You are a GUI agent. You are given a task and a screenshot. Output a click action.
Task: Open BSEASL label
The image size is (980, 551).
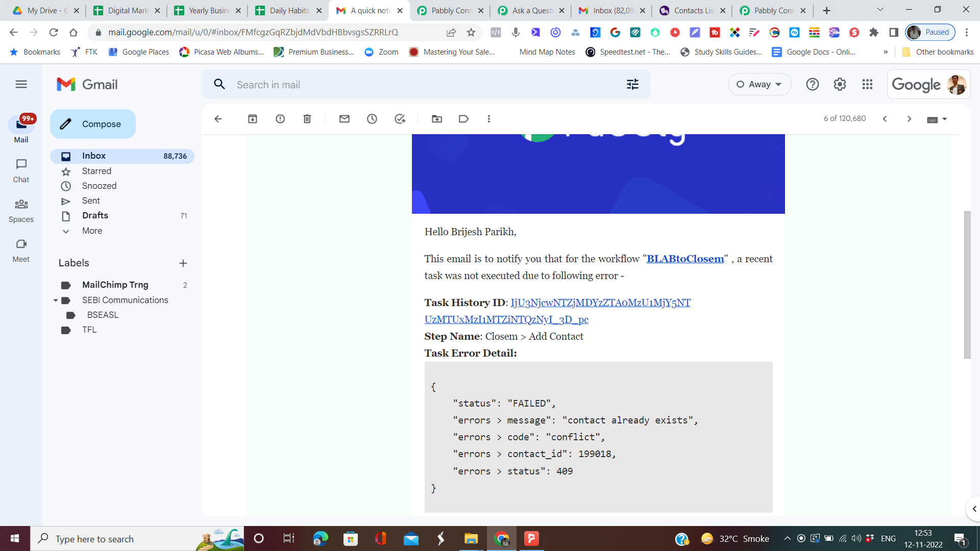(x=122, y=315)
